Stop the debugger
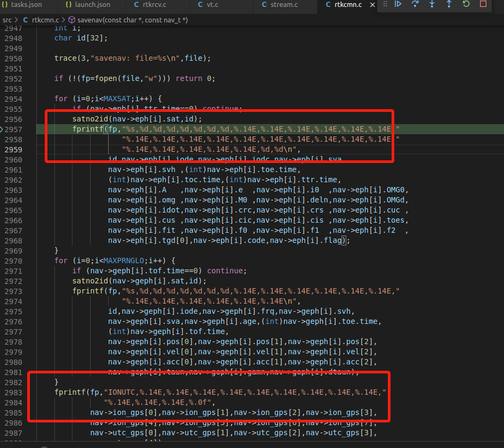The width and height of the screenshot is (504, 448). pos(484,4)
